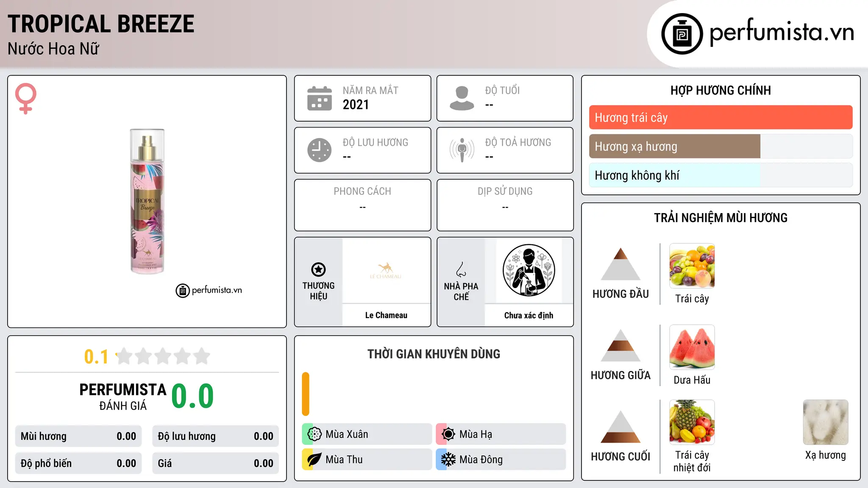Click the launch year value 2021
This screenshot has width=868, height=488.
(x=356, y=105)
